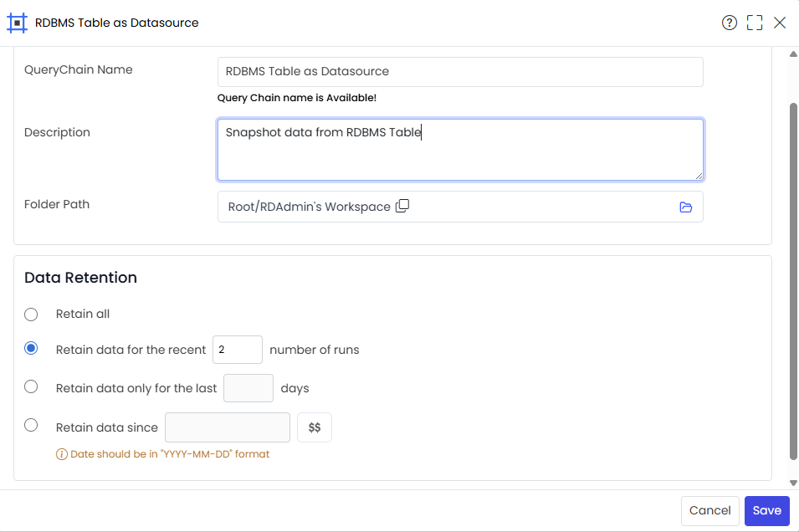
Task: Open the folder browser icon
Action: (x=686, y=207)
